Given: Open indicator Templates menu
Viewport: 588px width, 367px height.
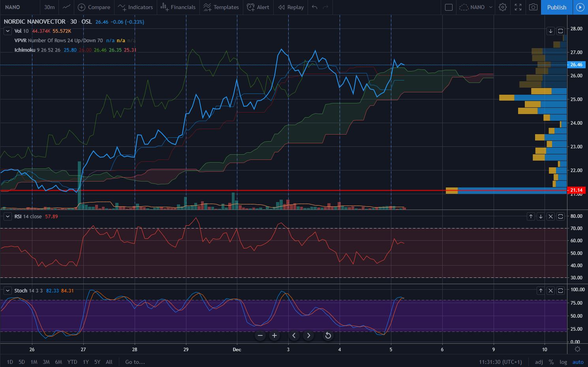Looking at the screenshot, I should [x=221, y=7].
